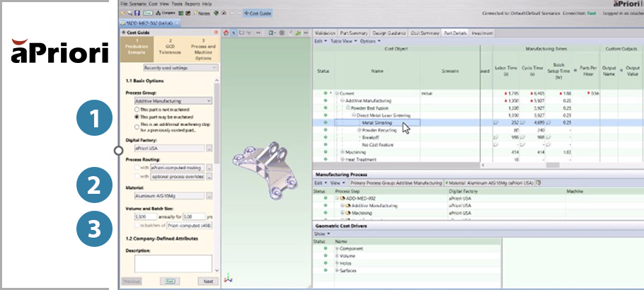
Task: Open the View dropdown in Manufacturing Process
Action: pyautogui.click(x=337, y=182)
